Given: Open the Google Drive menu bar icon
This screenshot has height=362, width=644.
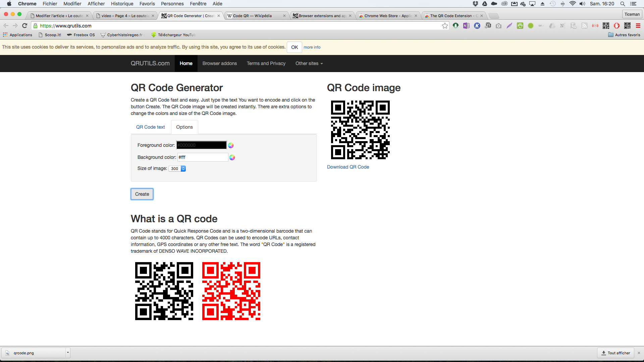Looking at the screenshot, I should click(485, 4).
